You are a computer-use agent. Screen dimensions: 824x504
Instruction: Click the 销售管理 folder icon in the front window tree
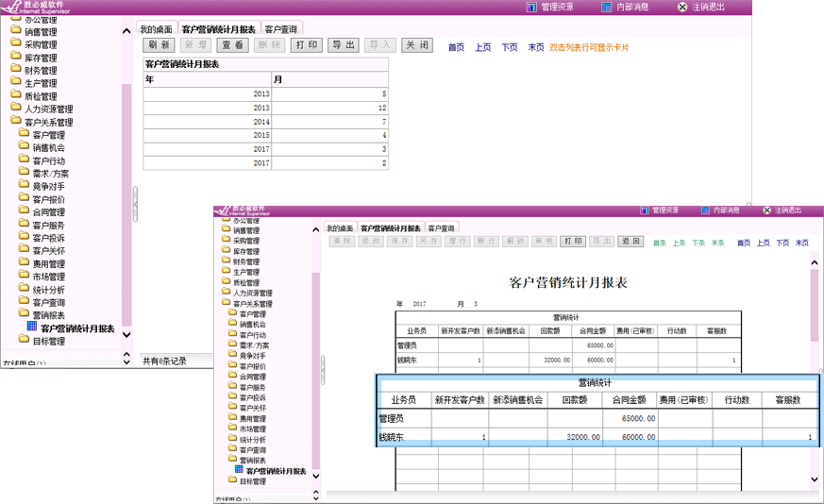[x=226, y=229]
